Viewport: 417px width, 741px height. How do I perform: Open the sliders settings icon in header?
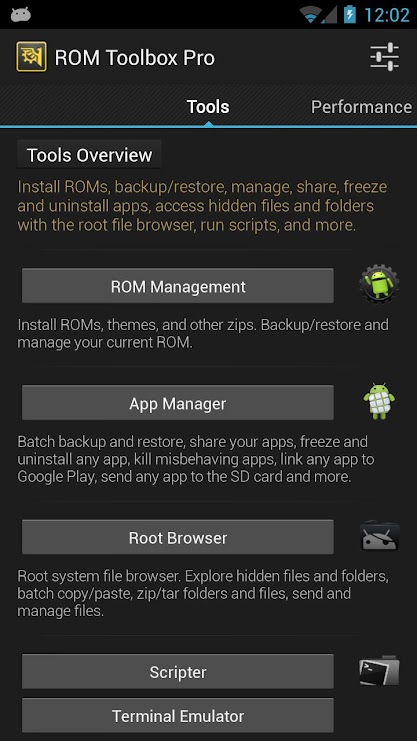click(384, 57)
